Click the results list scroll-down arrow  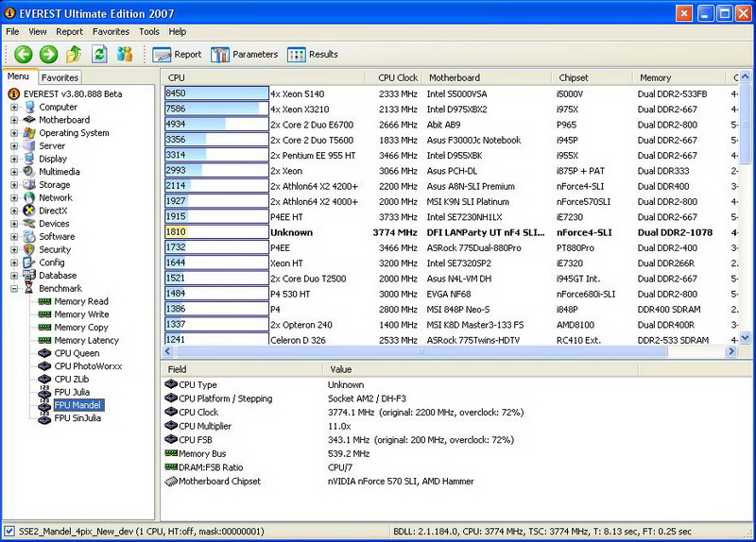tap(746, 338)
